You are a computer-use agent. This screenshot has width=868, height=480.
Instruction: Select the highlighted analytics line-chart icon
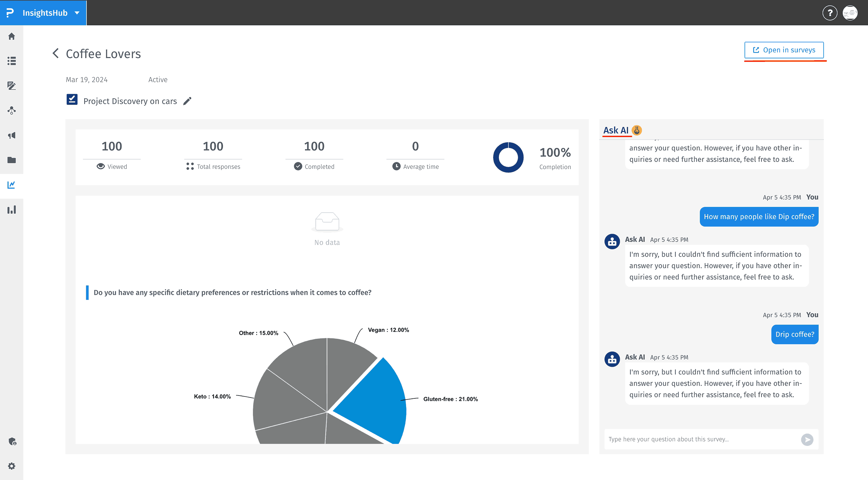11,185
